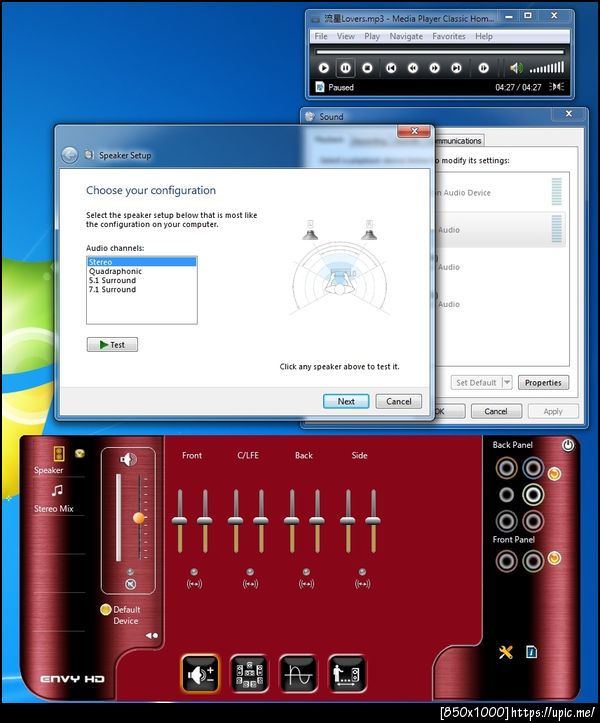Mute audio via Media Player speaker icon
The image size is (600, 723).
click(516, 68)
